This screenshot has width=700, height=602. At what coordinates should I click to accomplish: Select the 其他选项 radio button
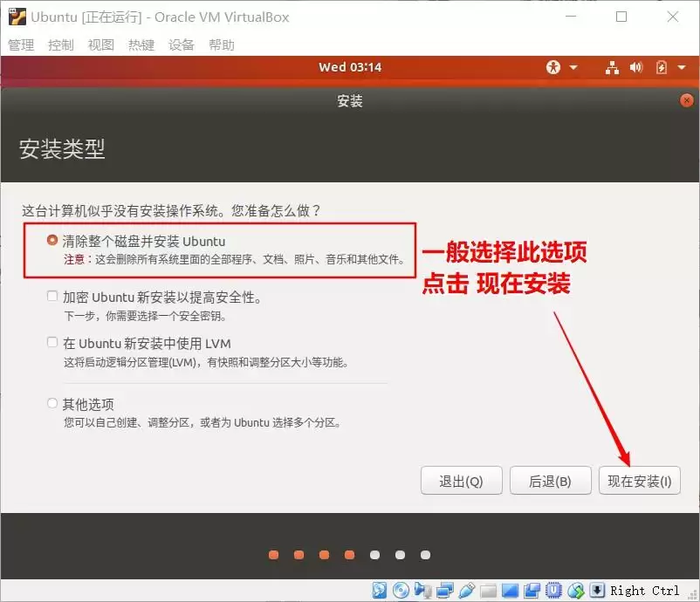coord(51,402)
